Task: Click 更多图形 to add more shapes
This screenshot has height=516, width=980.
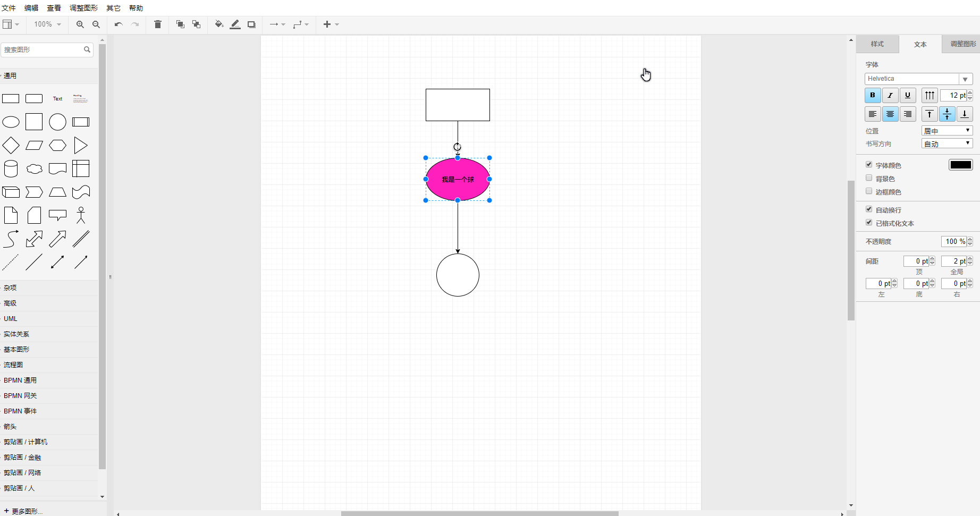Action: (x=23, y=511)
